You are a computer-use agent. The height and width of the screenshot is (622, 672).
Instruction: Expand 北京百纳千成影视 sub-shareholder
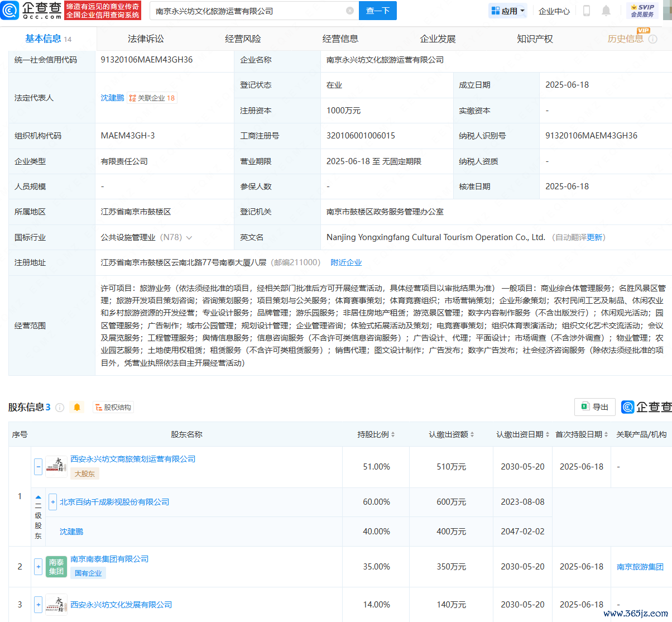(x=53, y=502)
